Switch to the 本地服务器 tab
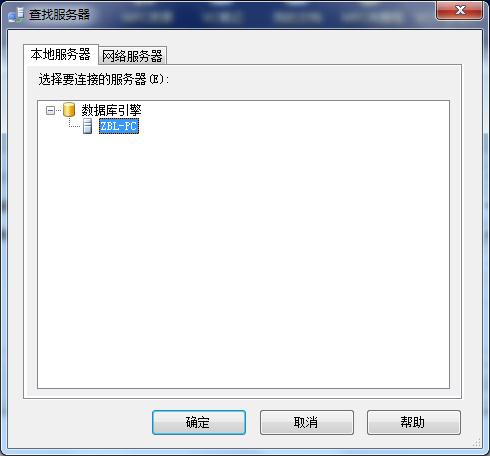490x456 pixels. [x=61, y=54]
